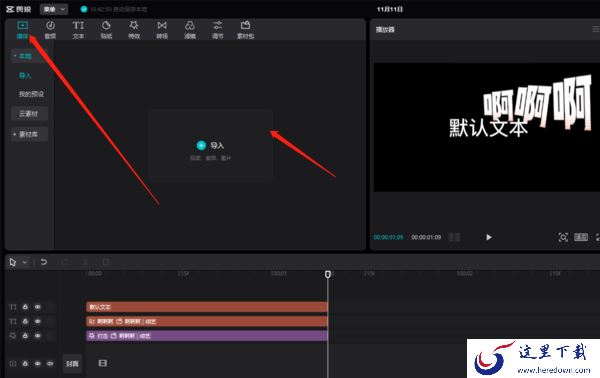Viewport: 600px width, 378px height.
Task: Click the central 导入 import button
Action: pyautogui.click(x=210, y=145)
